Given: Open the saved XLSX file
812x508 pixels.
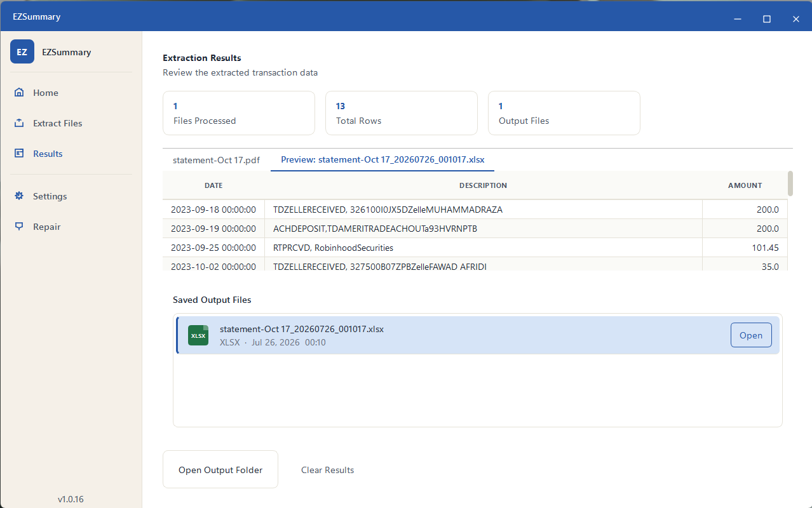Looking at the screenshot, I should 751,335.
